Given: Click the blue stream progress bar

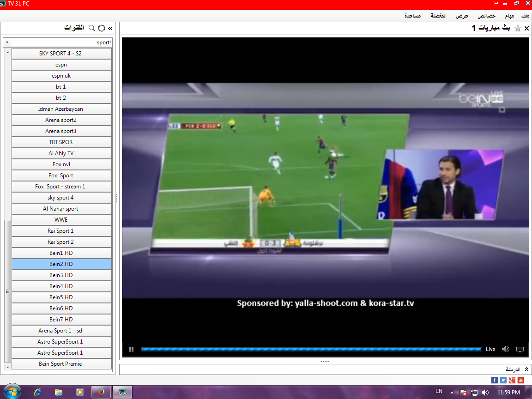Looking at the screenshot, I should point(311,349).
